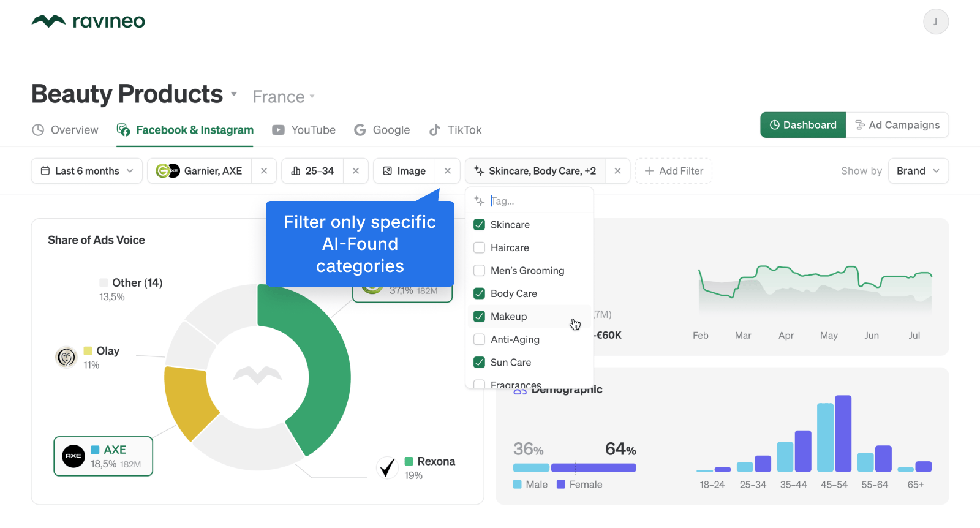980x528 pixels.
Task: Open the user avatar J menu
Action: point(936,21)
